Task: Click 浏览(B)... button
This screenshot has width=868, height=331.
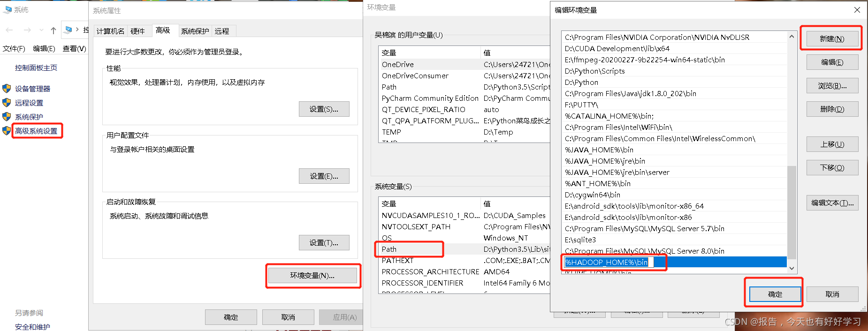Action: pos(832,85)
